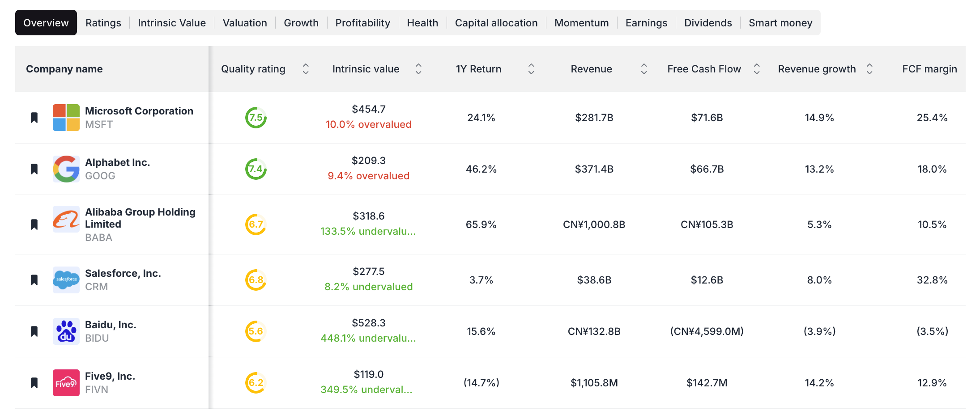Toggle the bookmark on Five9 row
The width and height of the screenshot is (980, 415).
34,382
